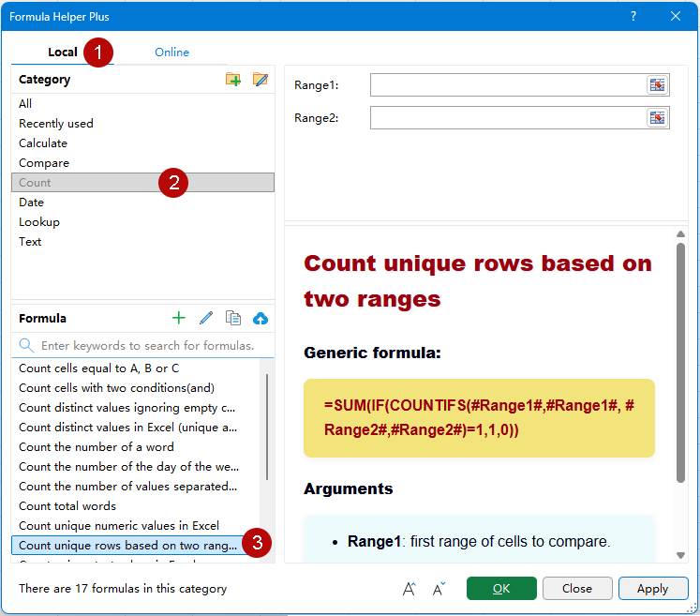Select 'Count unique rows based on two rang...'
This screenshot has height=616, width=700.
(136, 545)
